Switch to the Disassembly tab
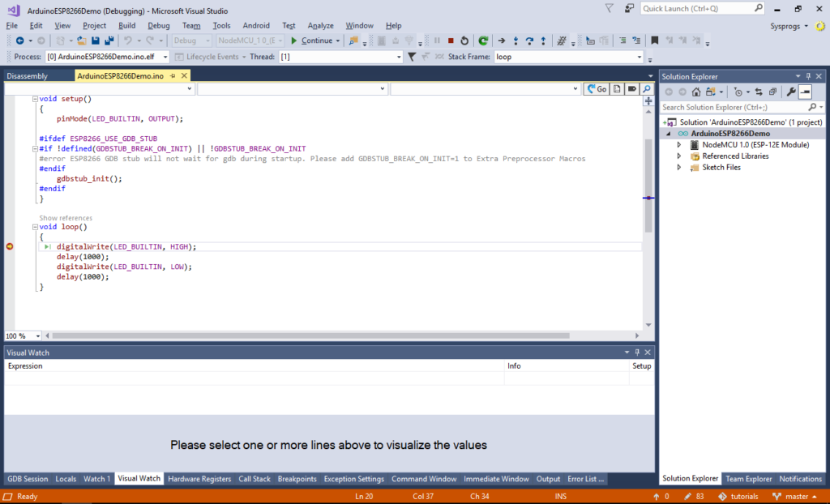Screen dimensions: 830x504 point(38,75)
